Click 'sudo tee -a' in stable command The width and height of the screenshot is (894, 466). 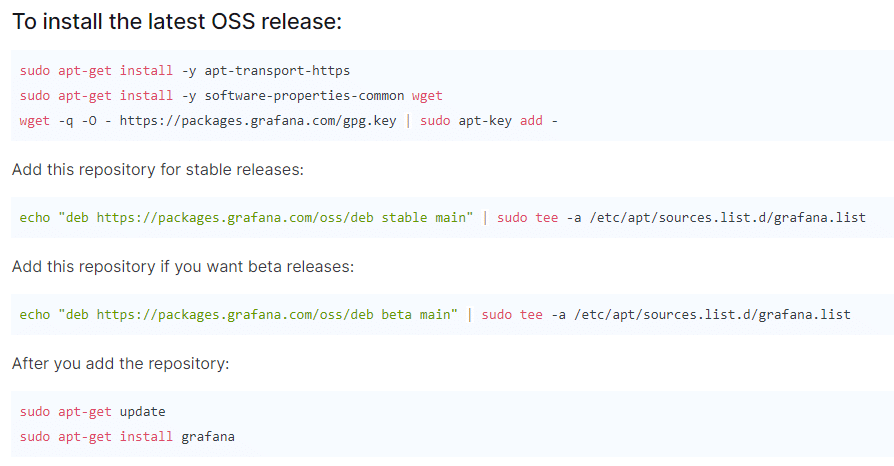pos(539,218)
